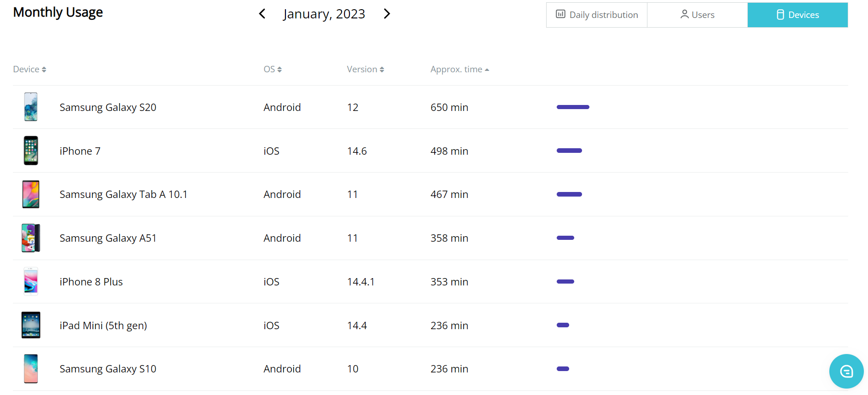Image resolution: width=868 pixels, height=395 pixels.
Task: Select the iPhone 8 Plus device name
Action: coord(91,282)
